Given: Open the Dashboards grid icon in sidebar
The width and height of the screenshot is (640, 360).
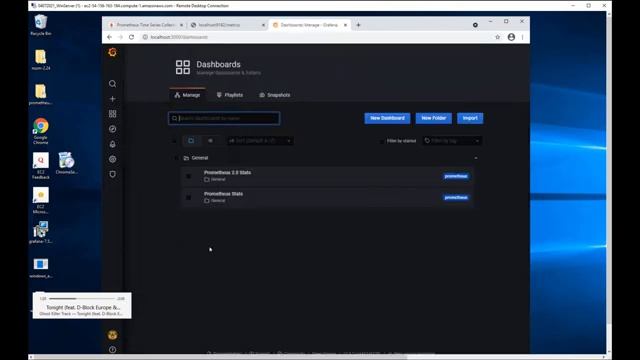Looking at the screenshot, I should point(113,114).
